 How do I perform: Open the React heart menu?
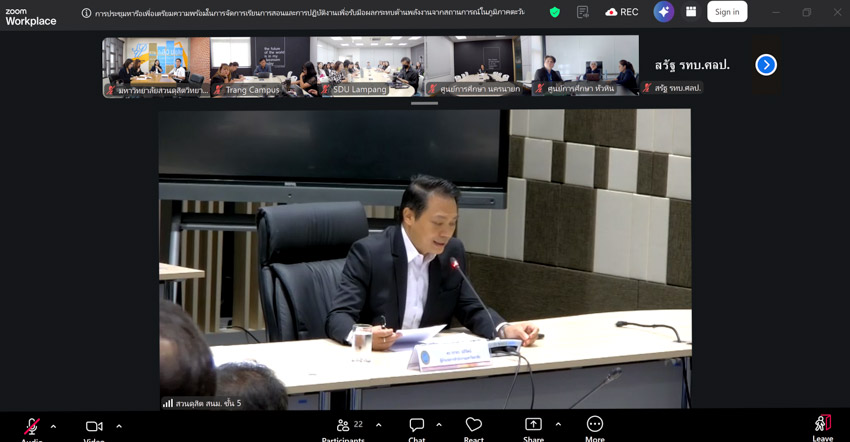pos(474,426)
